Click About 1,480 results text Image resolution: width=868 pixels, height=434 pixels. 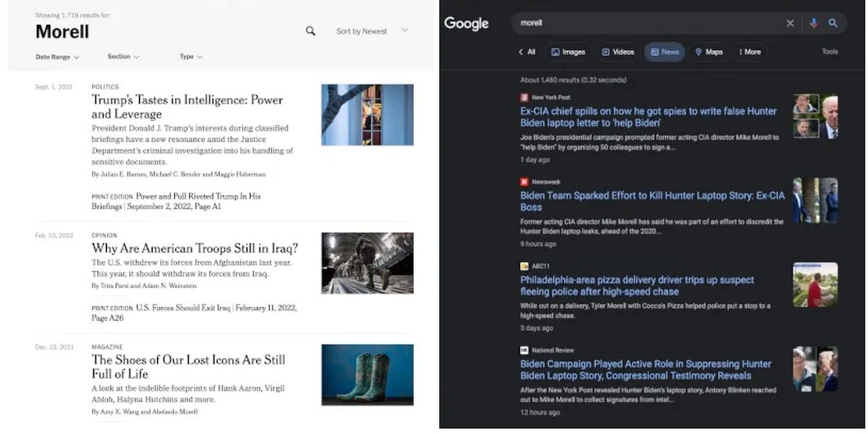pos(573,80)
